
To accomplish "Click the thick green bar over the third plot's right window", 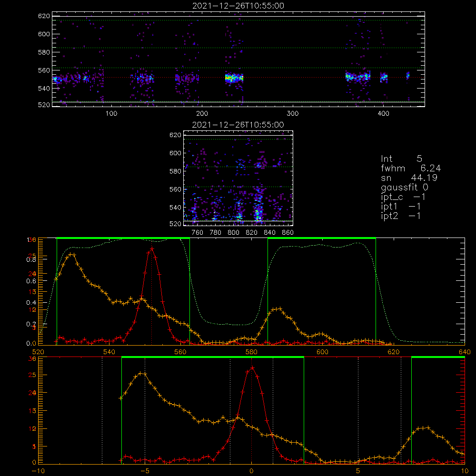I will [x=322, y=238].
